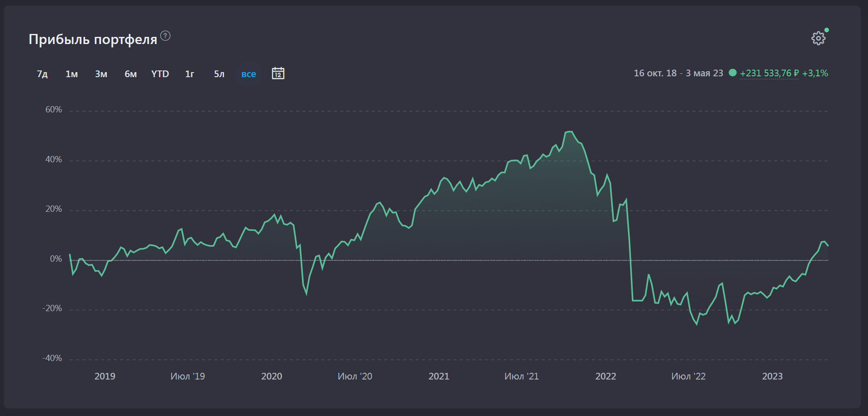Choose the 1г period

coord(189,74)
